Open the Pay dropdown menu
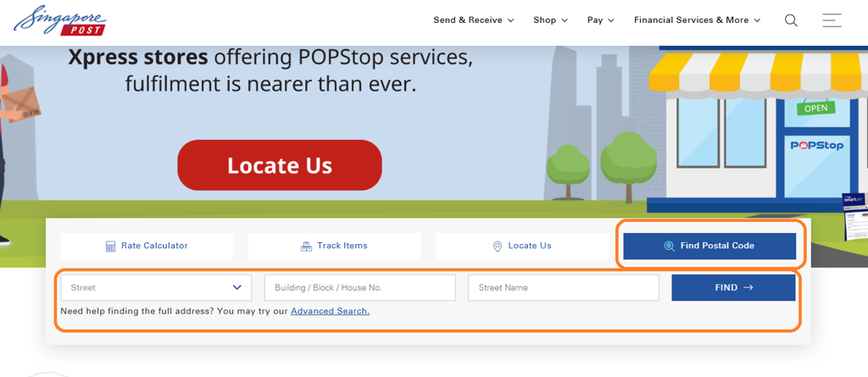The height and width of the screenshot is (377, 868). click(600, 20)
